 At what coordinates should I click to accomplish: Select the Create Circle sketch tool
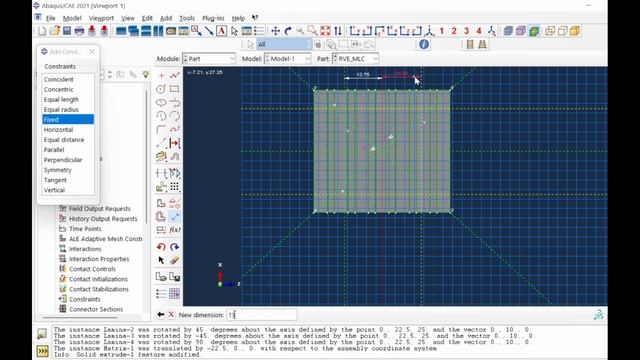pyautogui.click(x=161, y=89)
